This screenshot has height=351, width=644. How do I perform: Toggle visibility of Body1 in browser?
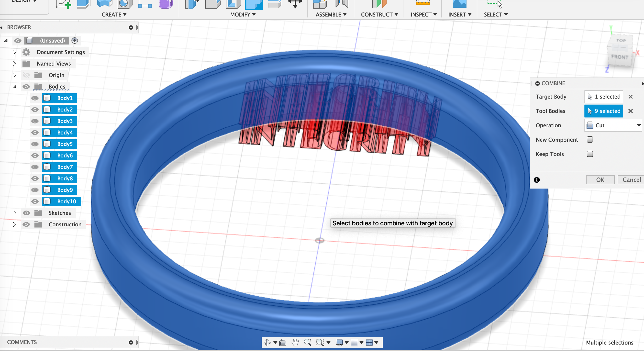pyautogui.click(x=34, y=98)
